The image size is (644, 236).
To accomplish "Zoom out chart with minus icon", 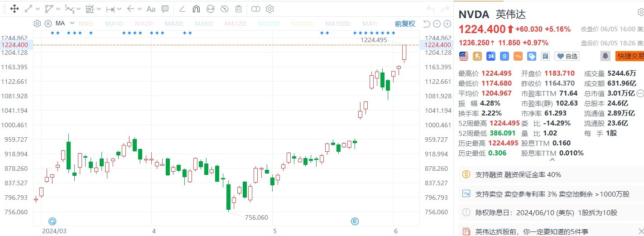I will pyautogui.click(x=436, y=24).
